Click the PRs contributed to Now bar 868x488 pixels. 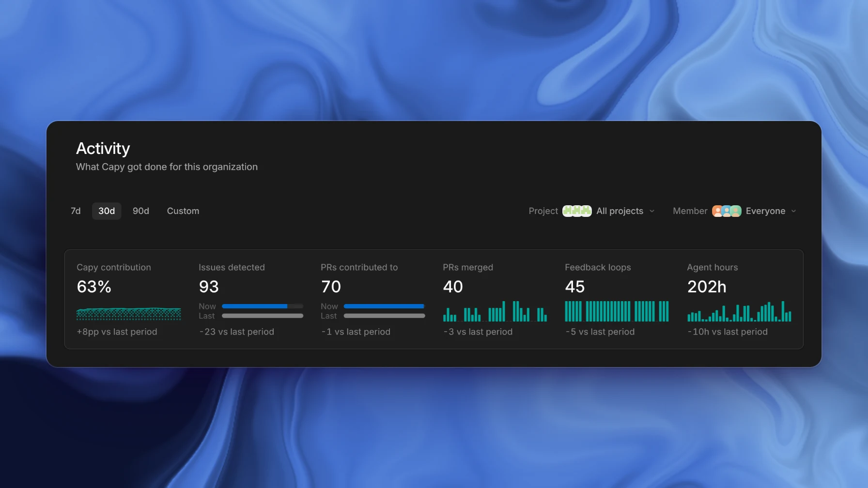pyautogui.click(x=385, y=306)
